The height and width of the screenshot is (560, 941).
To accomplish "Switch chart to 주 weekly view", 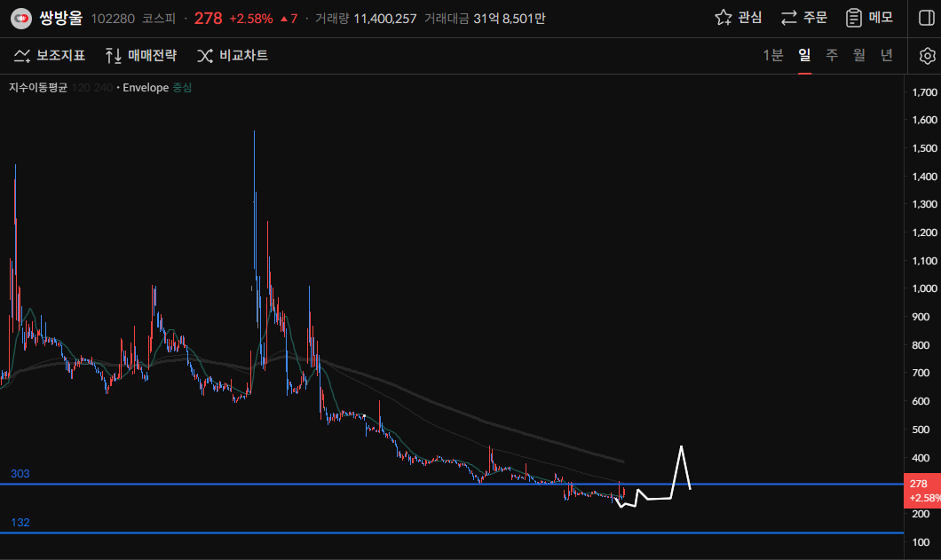I will [x=832, y=55].
